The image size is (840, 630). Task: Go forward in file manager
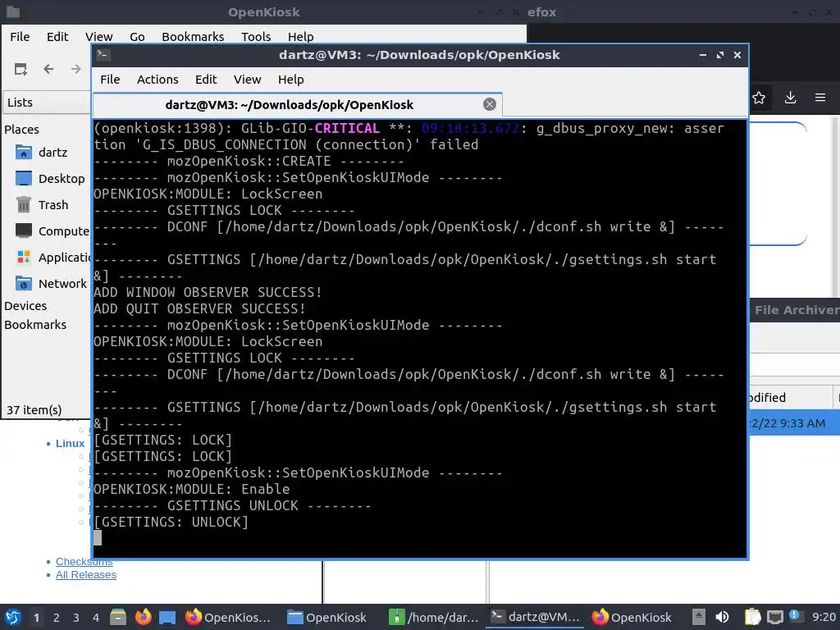tap(76, 69)
